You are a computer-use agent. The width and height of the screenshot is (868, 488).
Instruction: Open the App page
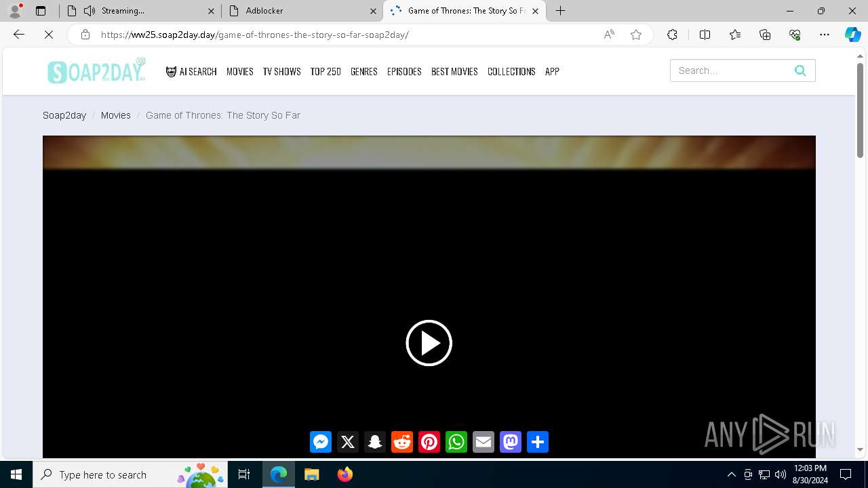tap(552, 71)
